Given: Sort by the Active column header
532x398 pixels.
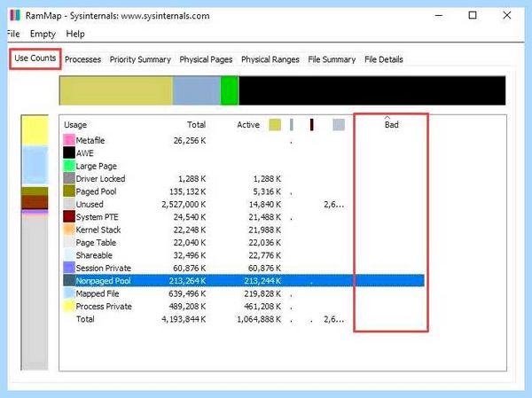Looking at the screenshot, I should (x=248, y=125).
